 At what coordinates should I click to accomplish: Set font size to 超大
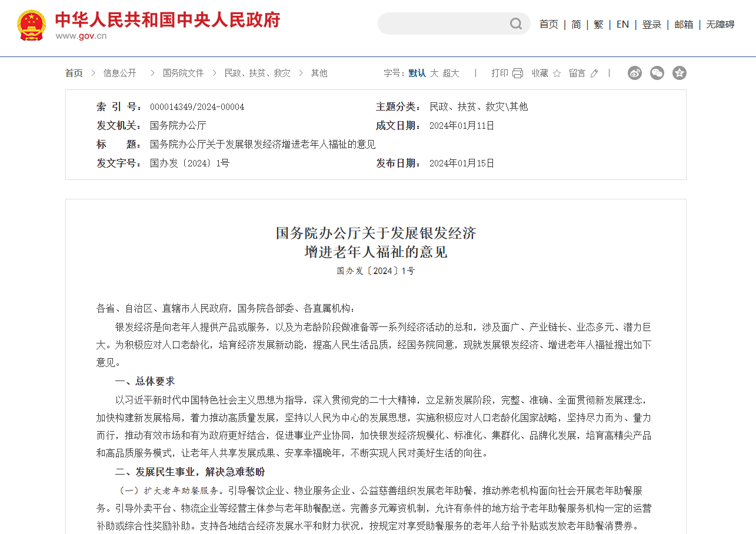click(451, 73)
